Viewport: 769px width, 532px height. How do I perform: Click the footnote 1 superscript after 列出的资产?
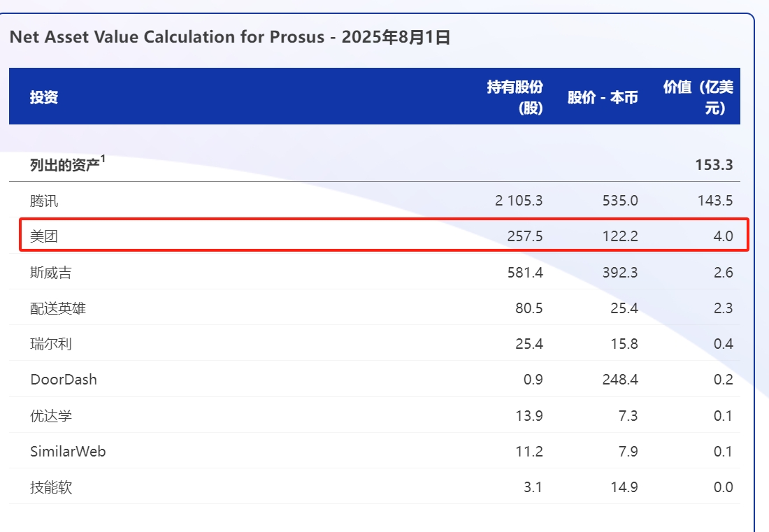click(103, 159)
